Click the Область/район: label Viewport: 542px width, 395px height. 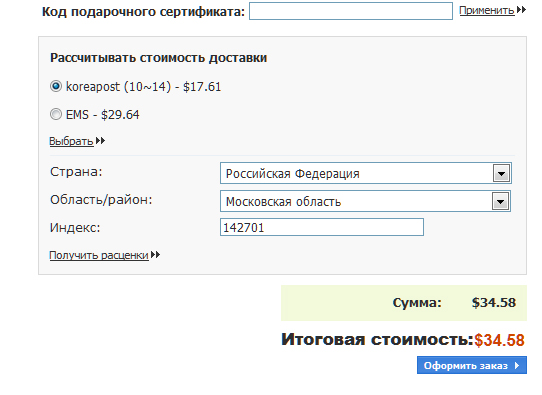pyautogui.click(x=101, y=200)
